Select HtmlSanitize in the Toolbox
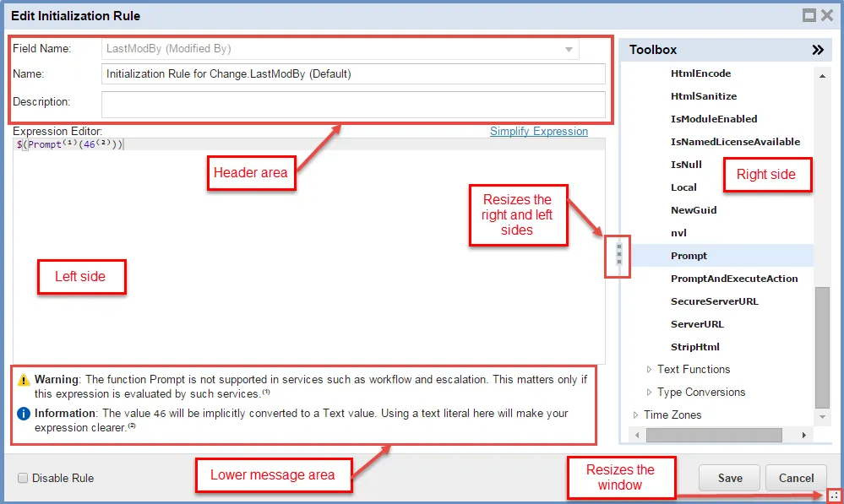The width and height of the screenshot is (844, 504). point(704,96)
